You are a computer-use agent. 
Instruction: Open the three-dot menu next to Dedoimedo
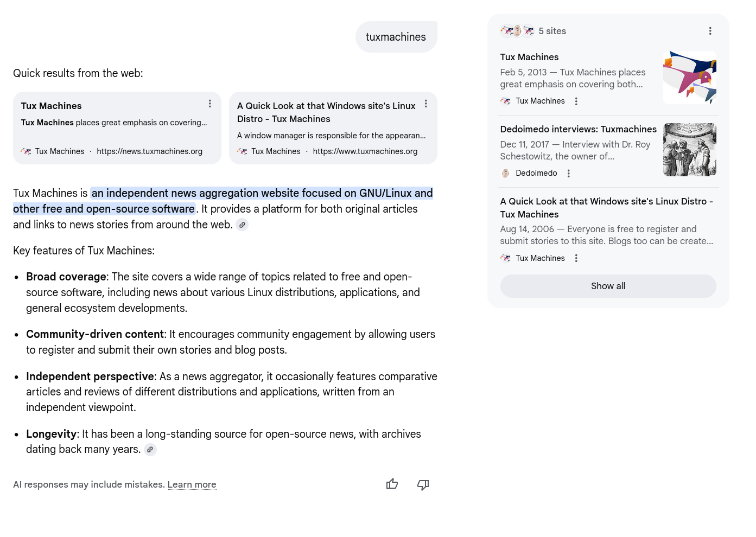click(x=568, y=173)
